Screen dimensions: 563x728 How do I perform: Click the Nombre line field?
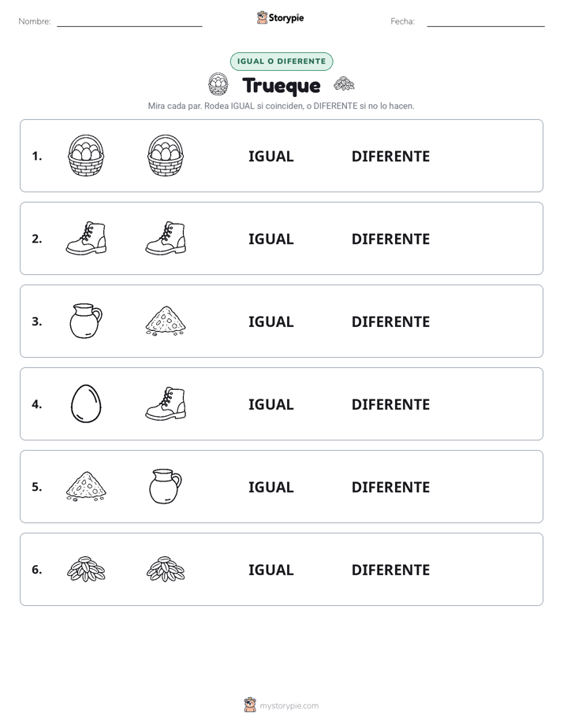pyautogui.click(x=129, y=22)
